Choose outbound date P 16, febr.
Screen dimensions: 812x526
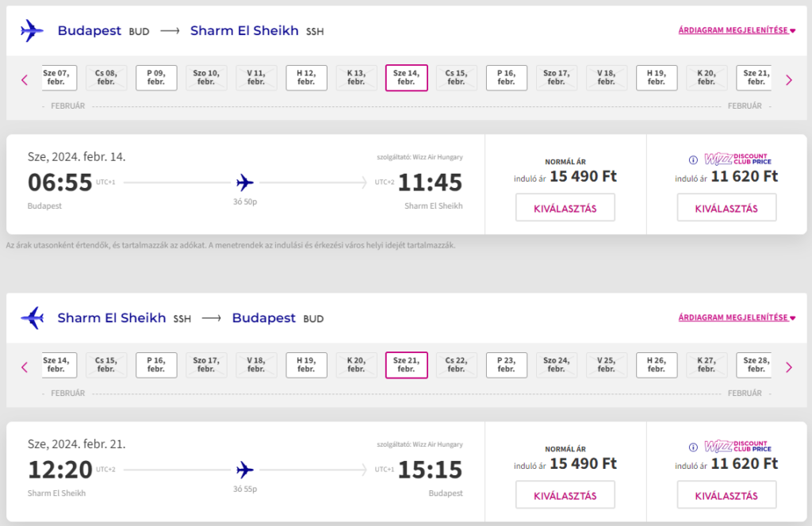[507, 78]
